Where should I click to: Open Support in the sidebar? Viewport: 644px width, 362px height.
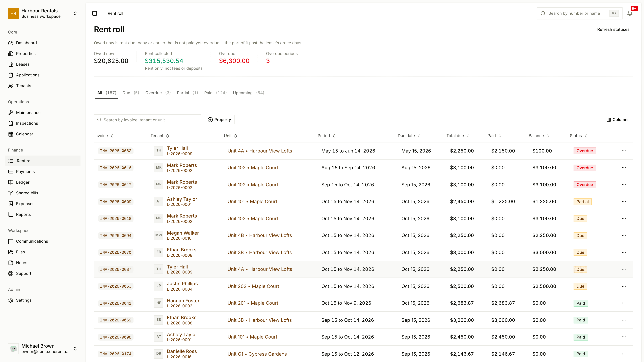coord(43,274)
